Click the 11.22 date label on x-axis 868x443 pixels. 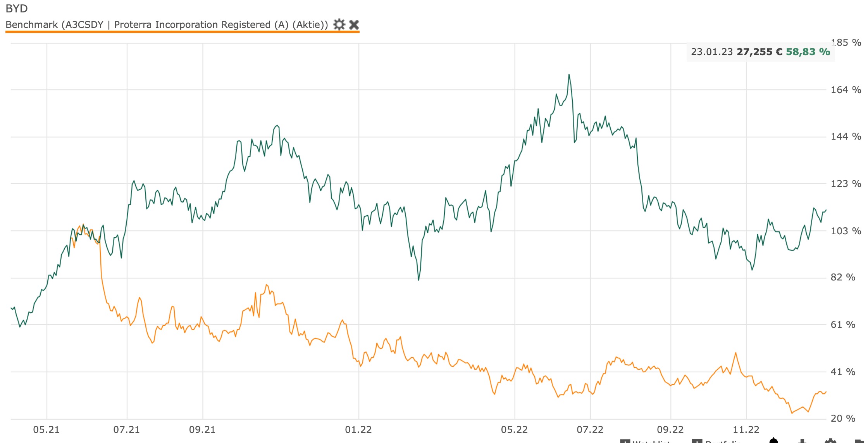click(x=746, y=429)
